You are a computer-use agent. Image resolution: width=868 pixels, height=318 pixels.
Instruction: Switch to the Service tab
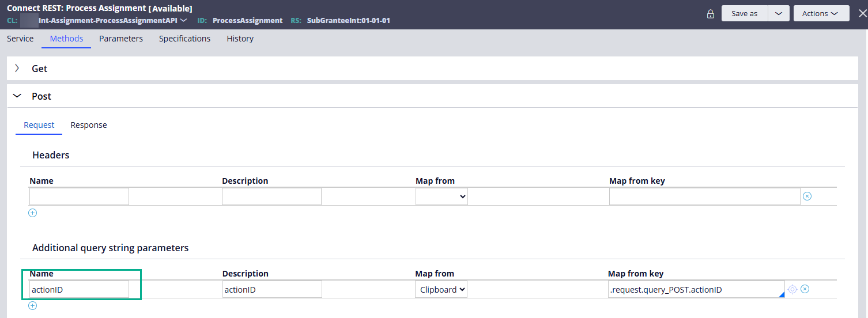(20, 39)
